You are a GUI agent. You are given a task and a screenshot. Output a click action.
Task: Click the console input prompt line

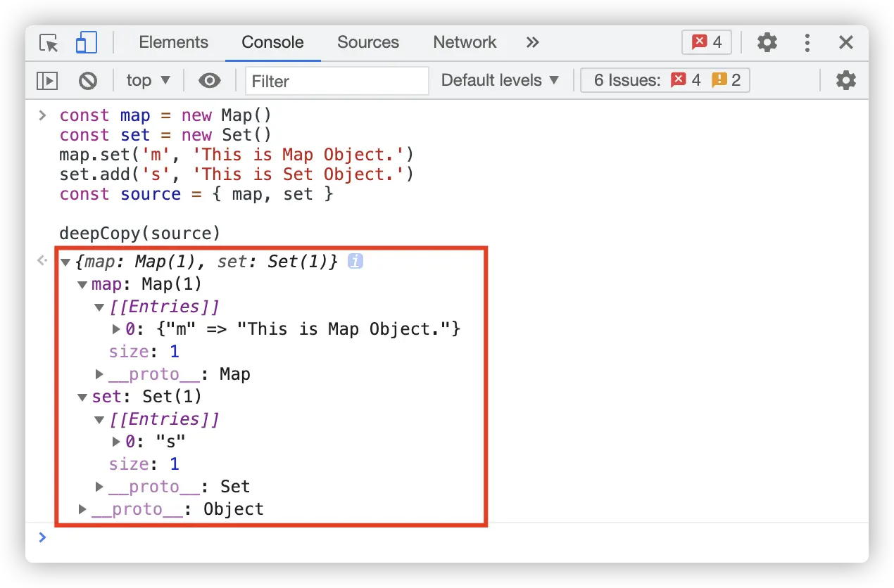click(447, 538)
